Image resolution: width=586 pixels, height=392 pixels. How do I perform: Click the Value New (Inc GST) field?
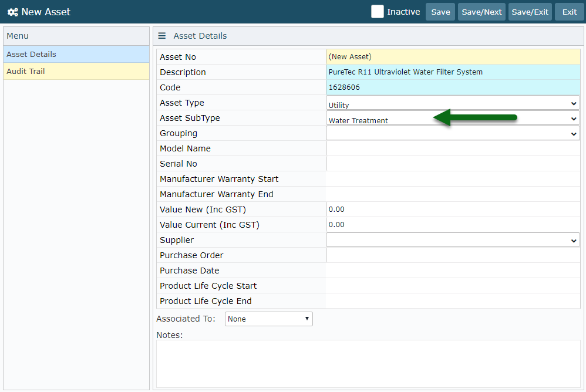(x=453, y=209)
